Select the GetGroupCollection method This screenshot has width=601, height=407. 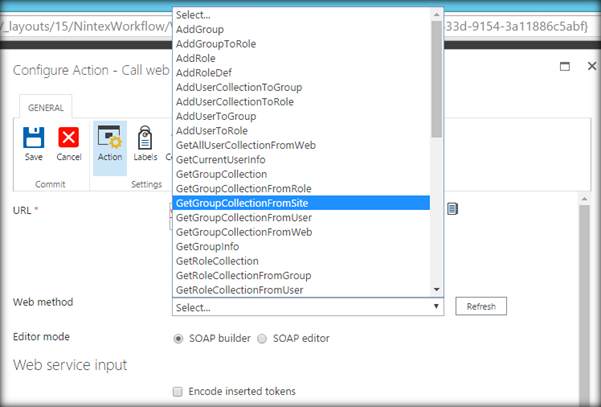[301, 174]
